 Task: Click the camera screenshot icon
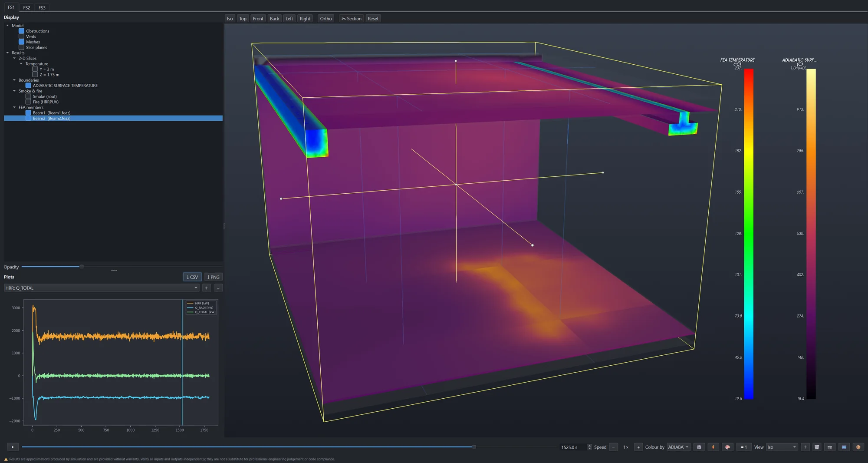click(830, 447)
